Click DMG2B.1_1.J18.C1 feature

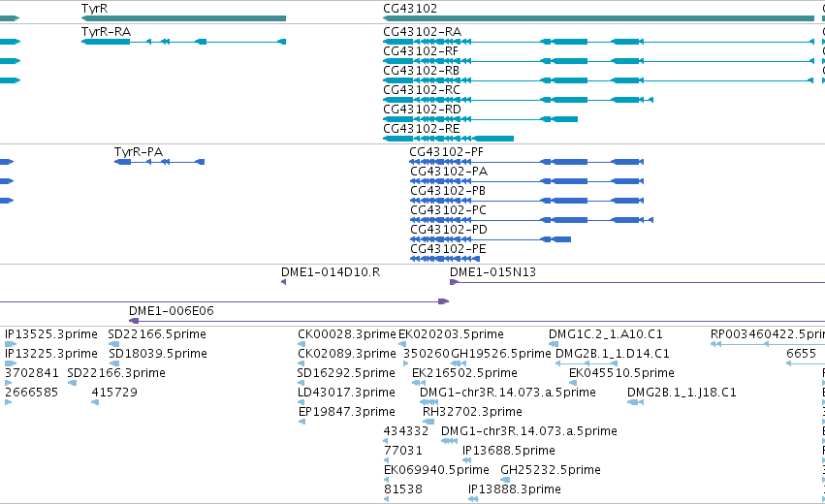682,393
